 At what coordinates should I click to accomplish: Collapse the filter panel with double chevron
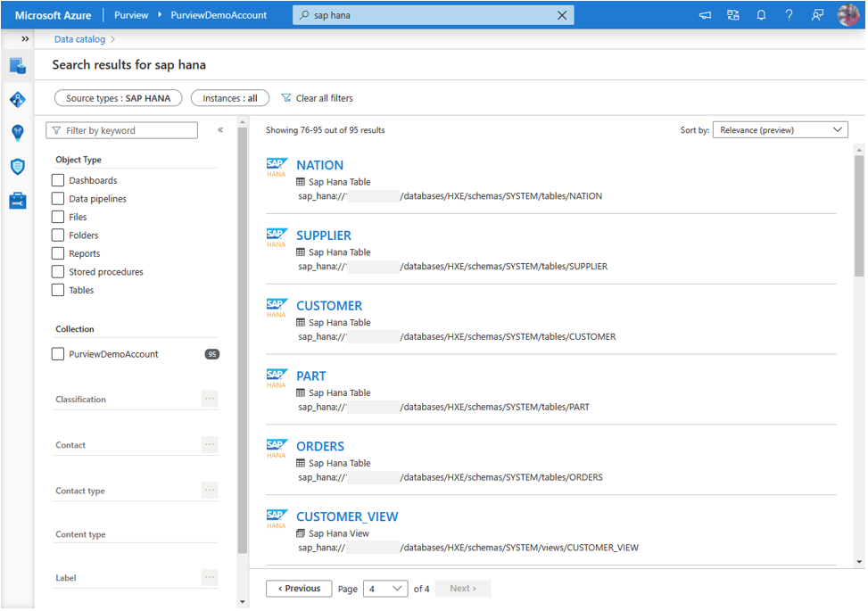220,130
